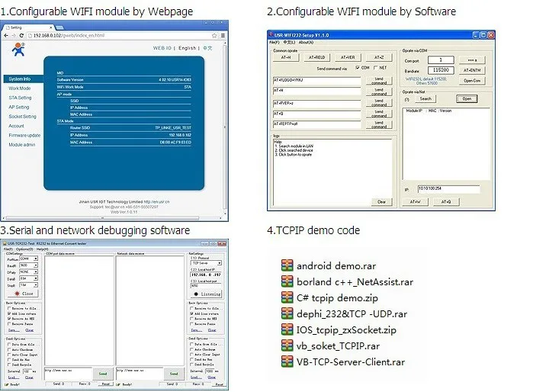
Task: Click the WEB IO link on webpage
Action: [162, 48]
